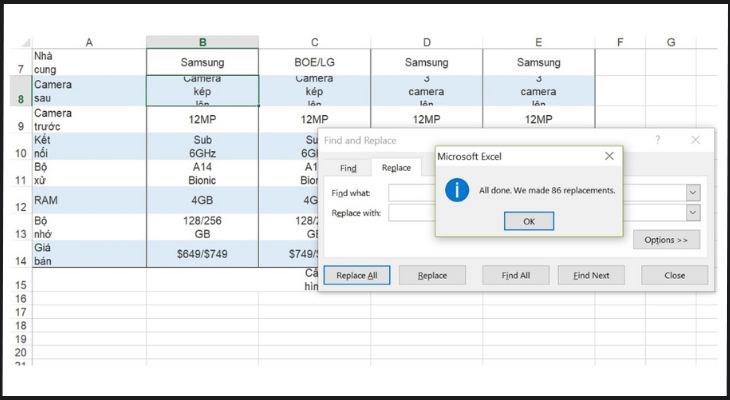730x400 pixels.
Task: Select the Replace tab
Action: (x=396, y=168)
